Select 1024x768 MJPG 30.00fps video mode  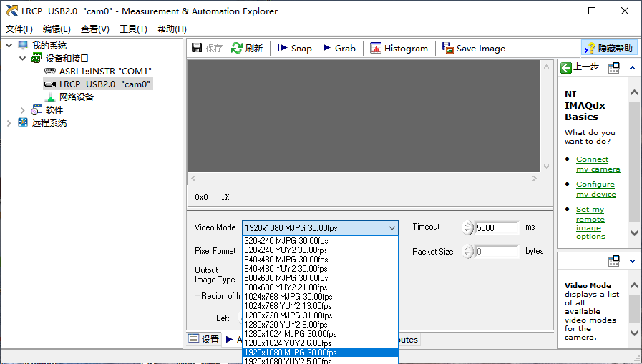(x=320, y=297)
